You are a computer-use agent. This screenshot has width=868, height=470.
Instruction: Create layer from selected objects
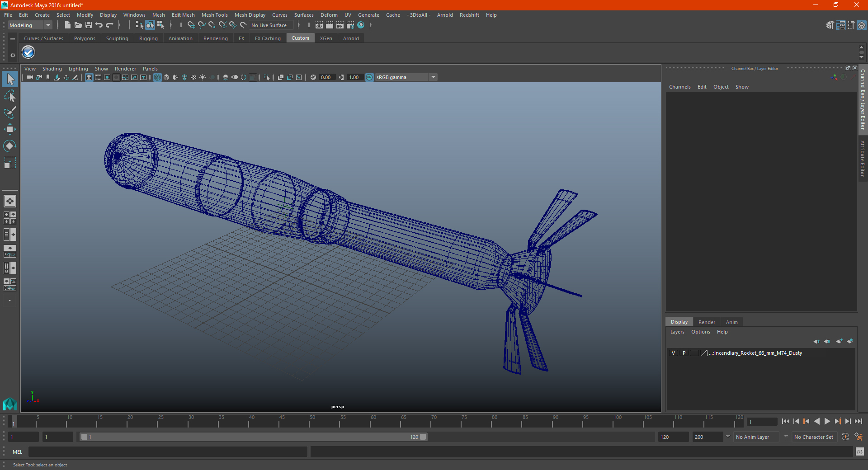click(850, 341)
